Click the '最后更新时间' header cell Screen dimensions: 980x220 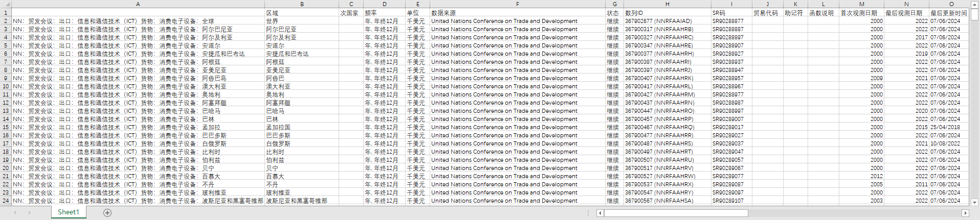pyautogui.click(x=949, y=13)
